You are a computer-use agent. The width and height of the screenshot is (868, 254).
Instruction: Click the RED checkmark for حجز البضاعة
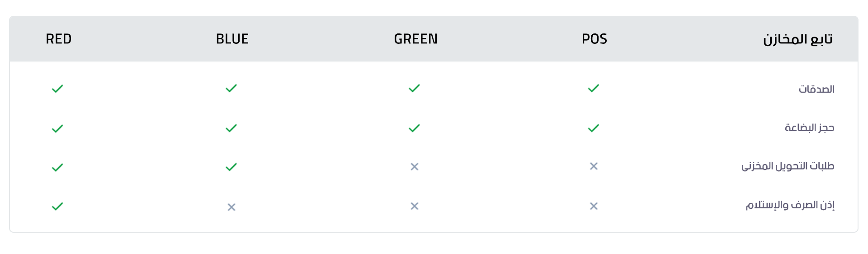(57, 129)
